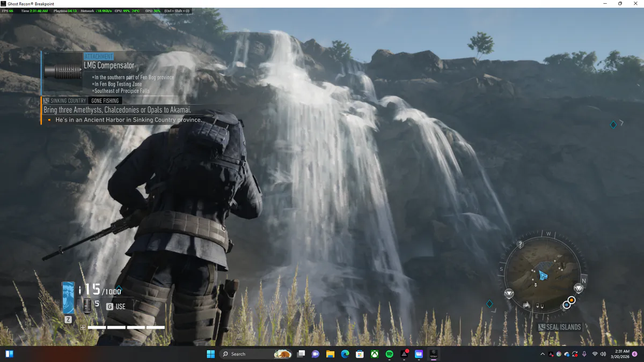This screenshot has height=362, width=644.
Task: Expand hidden system tray icons chevron
Action: click(543, 354)
